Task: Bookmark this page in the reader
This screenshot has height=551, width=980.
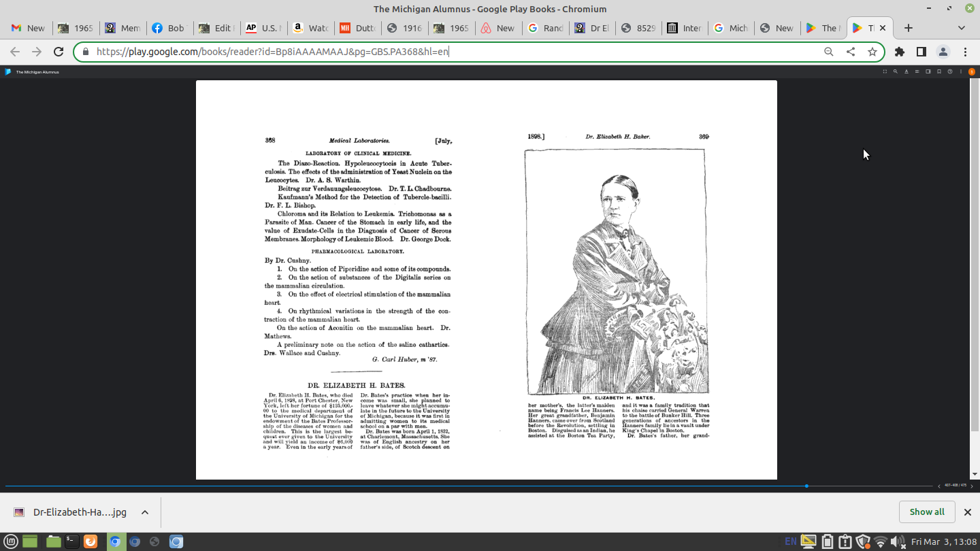Action: pos(939,71)
